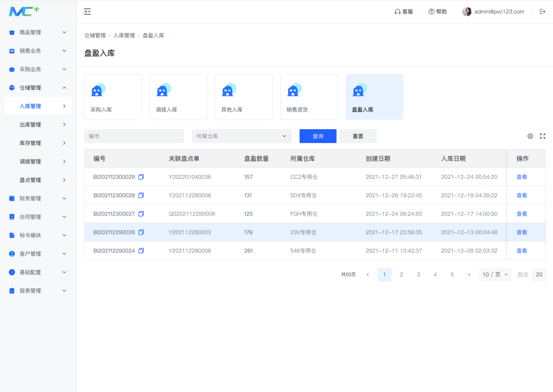Open 调拨管理 sidebar menu item
This screenshot has height=392, width=553.
(x=38, y=162)
